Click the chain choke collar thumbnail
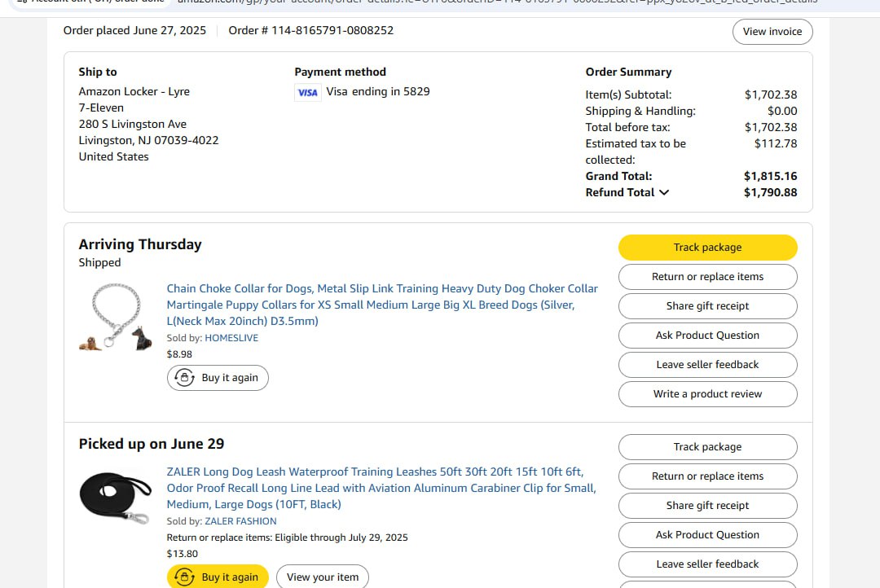Image resolution: width=880 pixels, height=588 pixels. (x=116, y=317)
